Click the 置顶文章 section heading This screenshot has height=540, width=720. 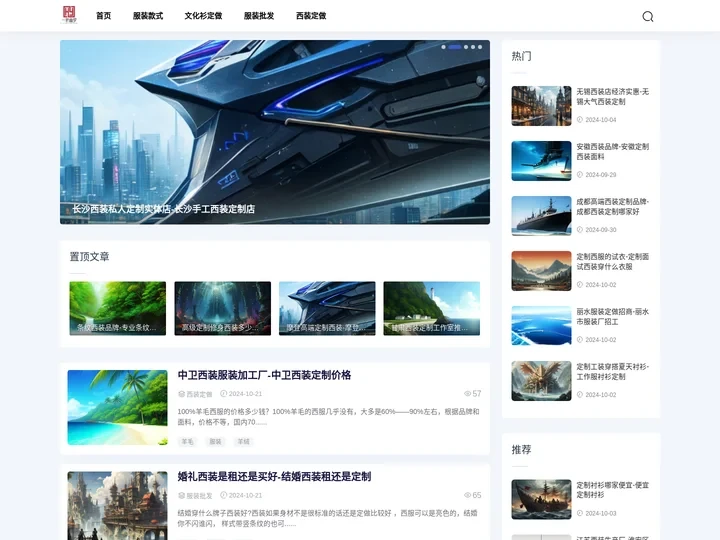click(x=89, y=257)
